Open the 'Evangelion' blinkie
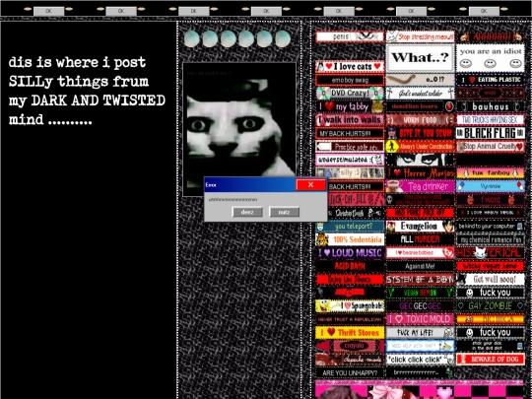Viewport: 532px width, 399px height. (x=420, y=226)
